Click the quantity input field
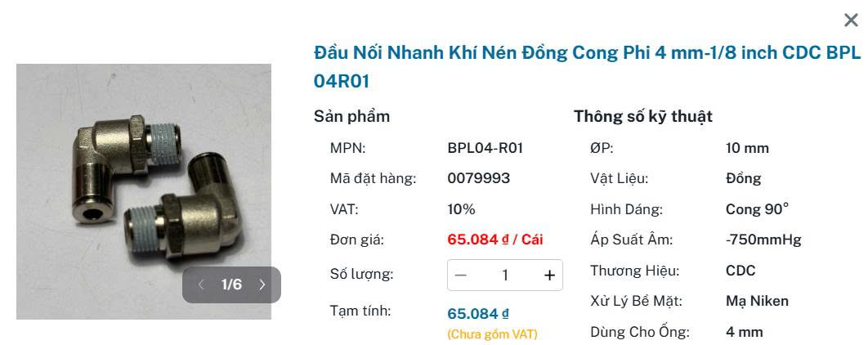This screenshot has height=345, width=868. click(x=505, y=276)
